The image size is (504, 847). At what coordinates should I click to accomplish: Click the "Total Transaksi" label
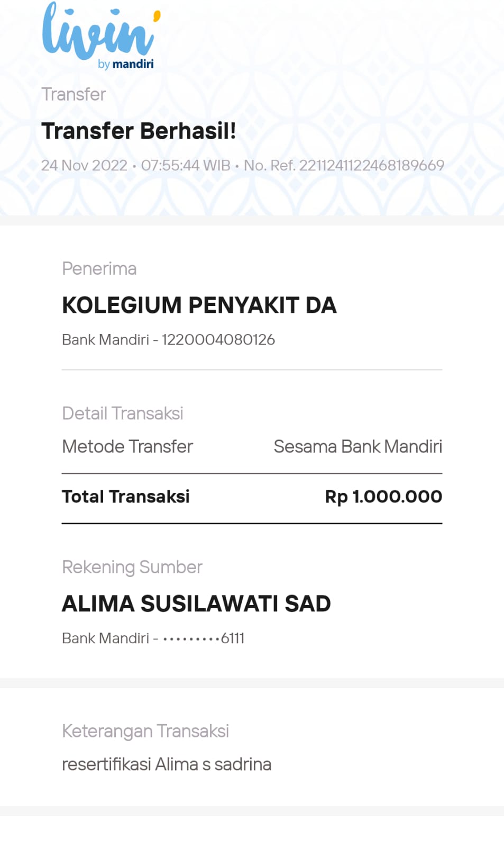click(x=125, y=497)
